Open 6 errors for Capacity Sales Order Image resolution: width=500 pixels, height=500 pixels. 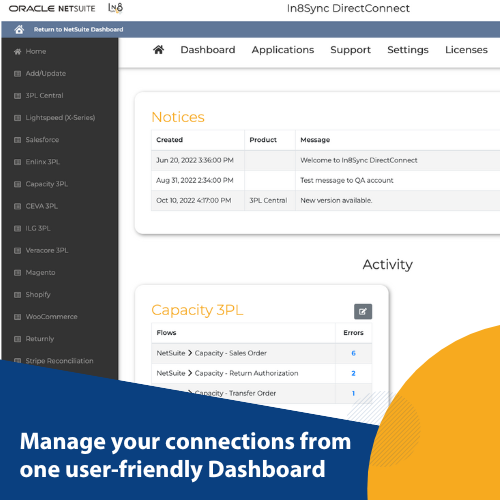(353, 353)
